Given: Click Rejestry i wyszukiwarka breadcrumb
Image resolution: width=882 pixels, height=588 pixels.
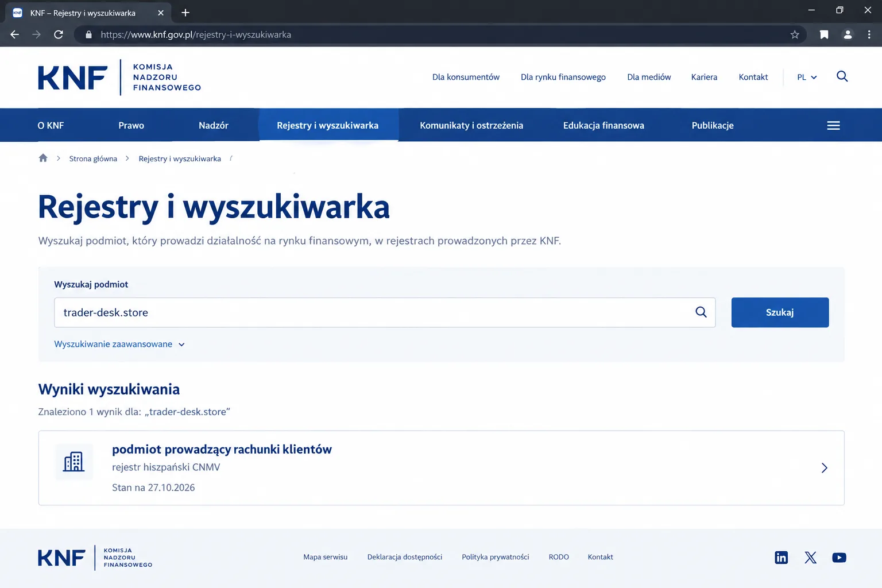Looking at the screenshot, I should [180, 158].
